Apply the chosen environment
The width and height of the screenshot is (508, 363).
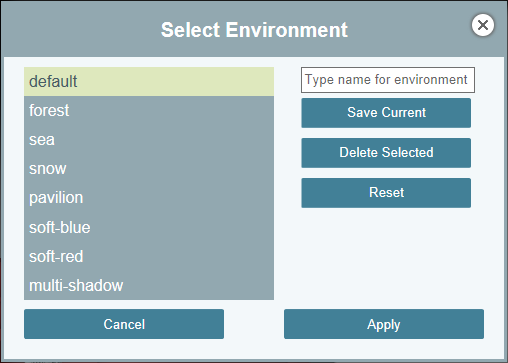[x=384, y=324]
